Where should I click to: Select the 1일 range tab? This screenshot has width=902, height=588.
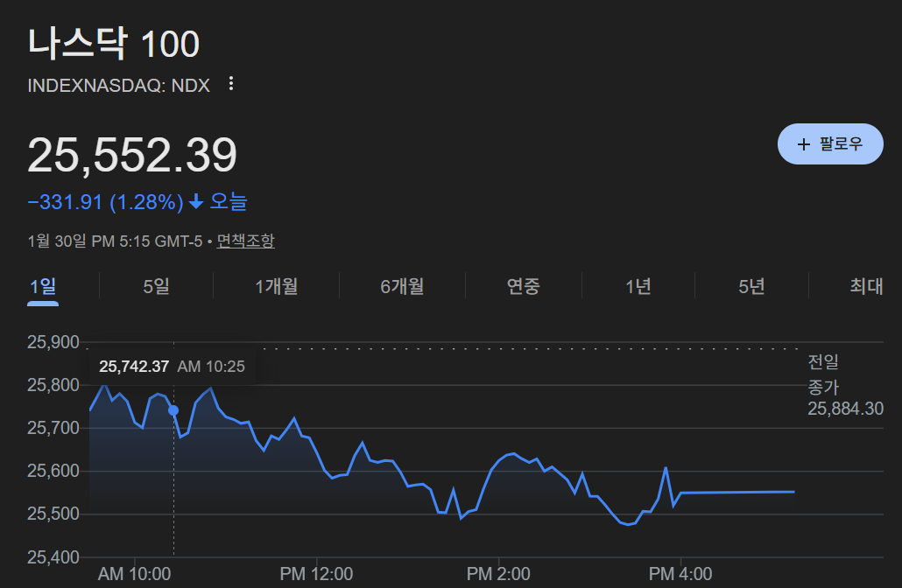click(x=43, y=286)
